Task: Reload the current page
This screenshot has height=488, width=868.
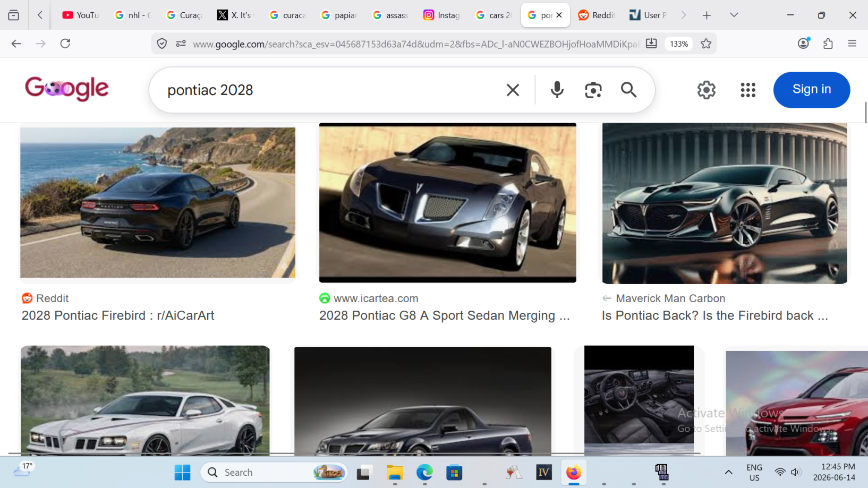Action: click(x=65, y=44)
